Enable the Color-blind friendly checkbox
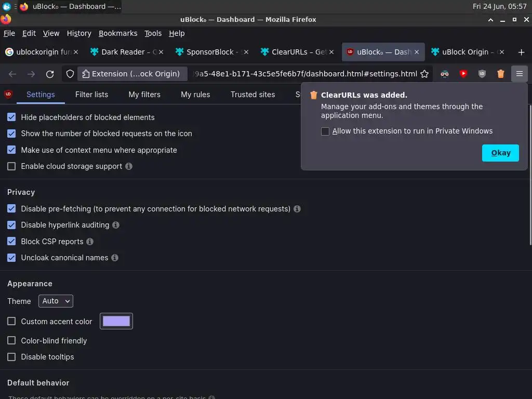 (11, 340)
